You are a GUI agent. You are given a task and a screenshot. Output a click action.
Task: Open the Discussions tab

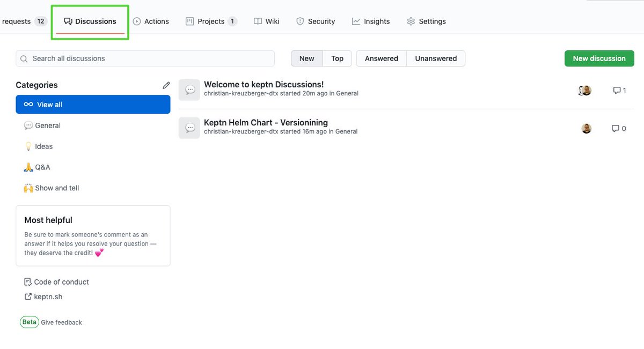point(90,21)
